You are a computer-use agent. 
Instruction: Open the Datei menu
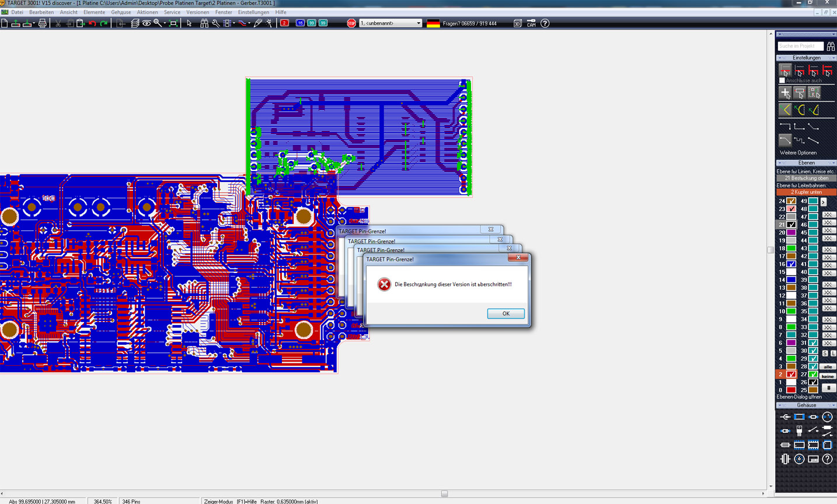coord(18,12)
